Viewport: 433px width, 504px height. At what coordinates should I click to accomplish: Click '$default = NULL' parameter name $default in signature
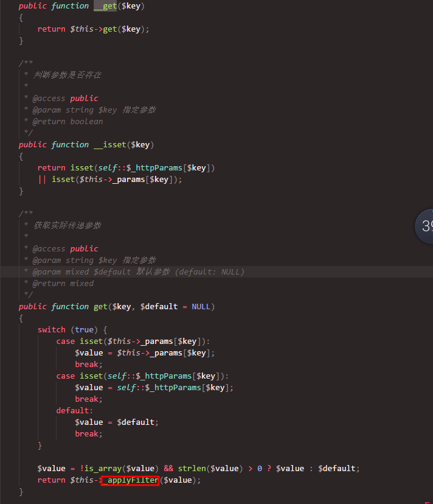tap(159, 307)
